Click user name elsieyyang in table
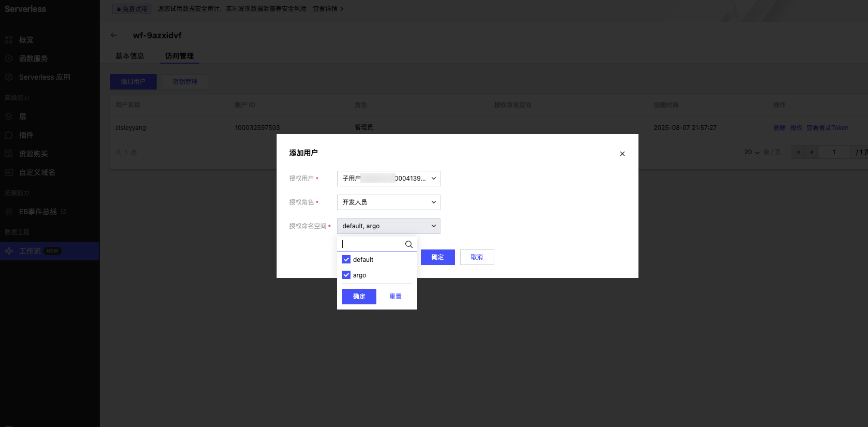Viewport: 868px width, 427px height. [x=131, y=128]
